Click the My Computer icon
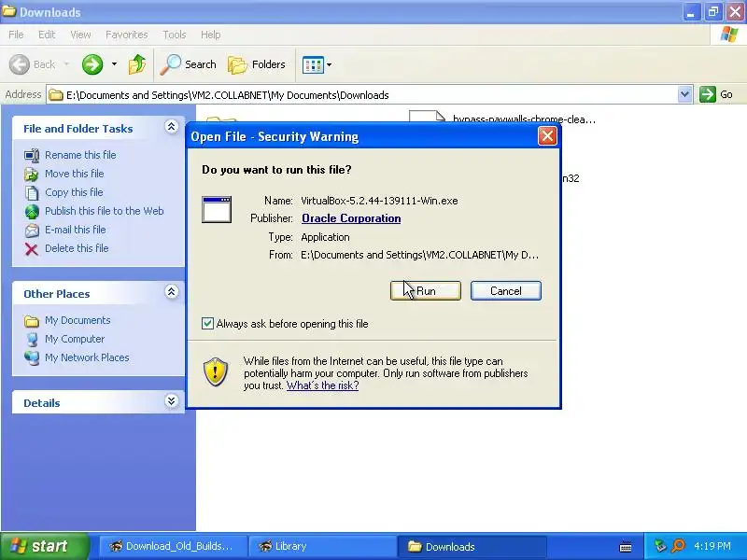747x560 pixels. pyautogui.click(x=32, y=339)
